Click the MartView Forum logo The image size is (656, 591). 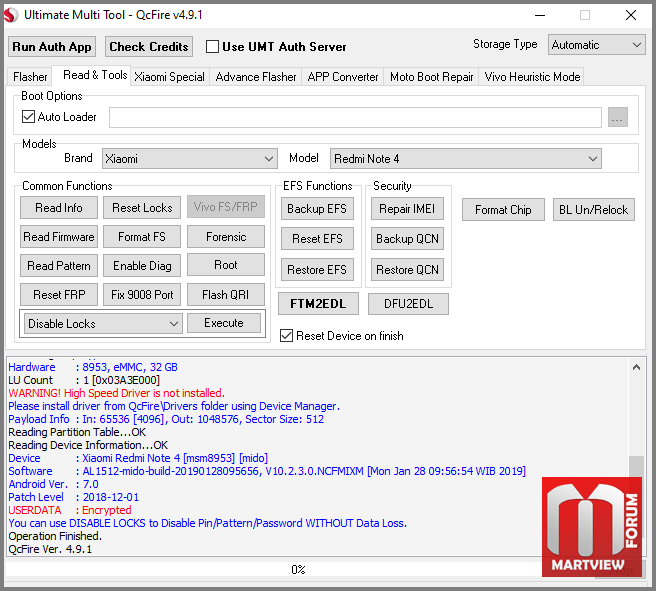coord(592,527)
